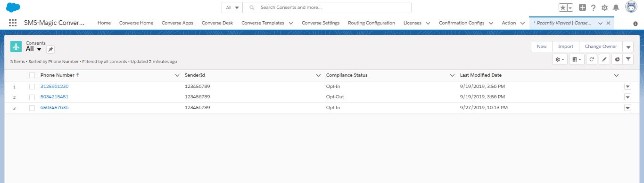Show the Filters funnel panel
Viewport: 644px width, 183px height.
click(x=628, y=59)
